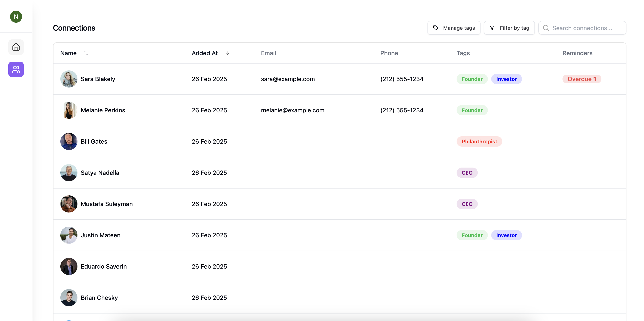The height and width of the screenshot is (321, 644).
Task: Open Eduardo Saverin's avatar photo
Action: pyautogui.click(x=69, y=266)
